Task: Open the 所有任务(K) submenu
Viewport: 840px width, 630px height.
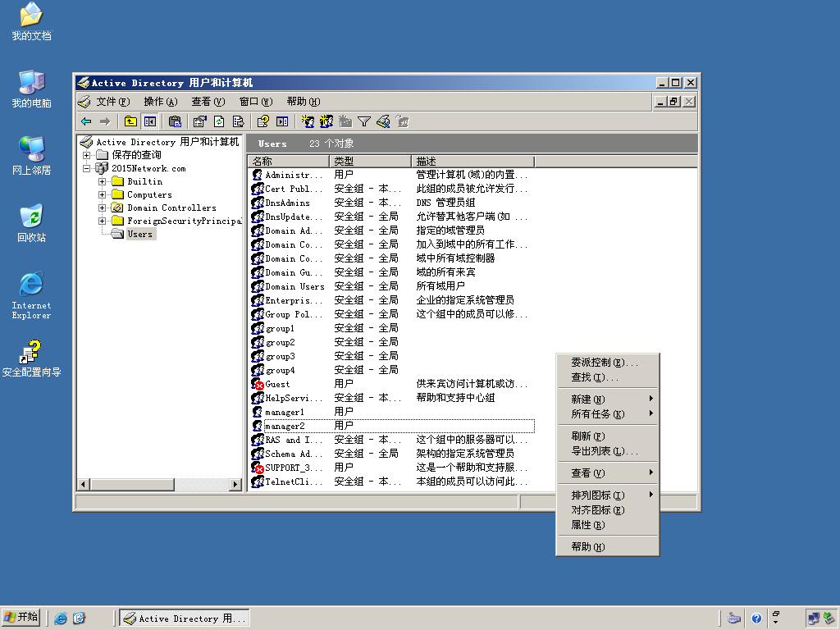Action: (x=608, y=414)
